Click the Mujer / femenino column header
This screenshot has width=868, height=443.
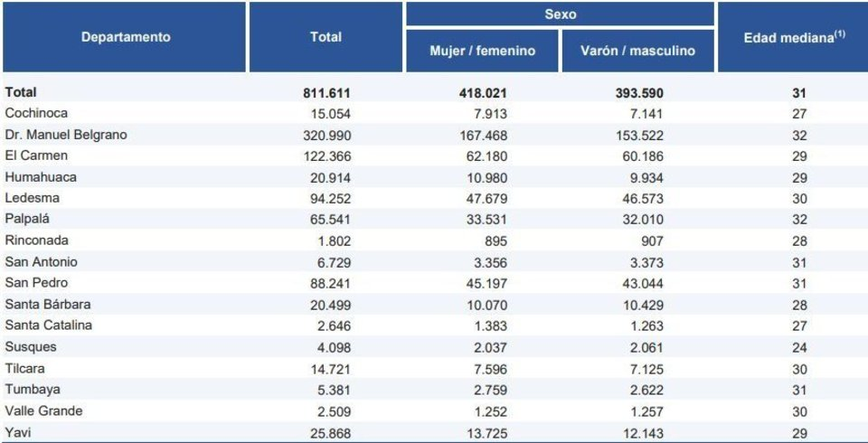482,51
